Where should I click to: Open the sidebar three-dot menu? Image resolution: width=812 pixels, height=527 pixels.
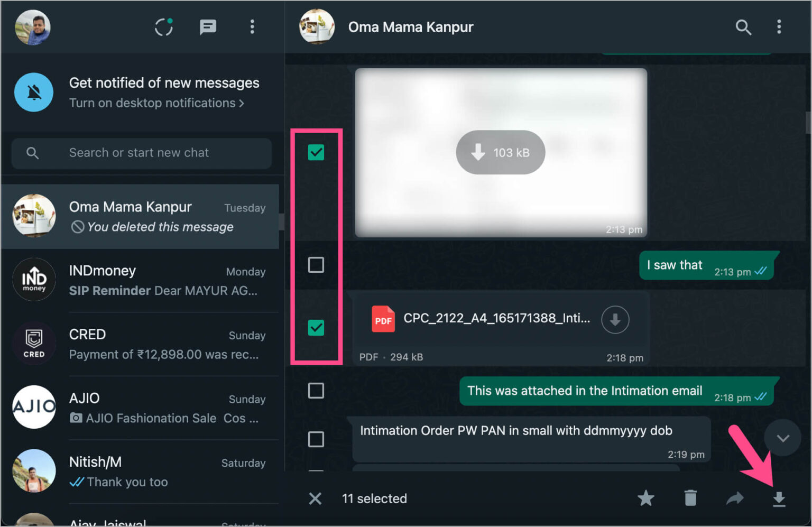252,27
